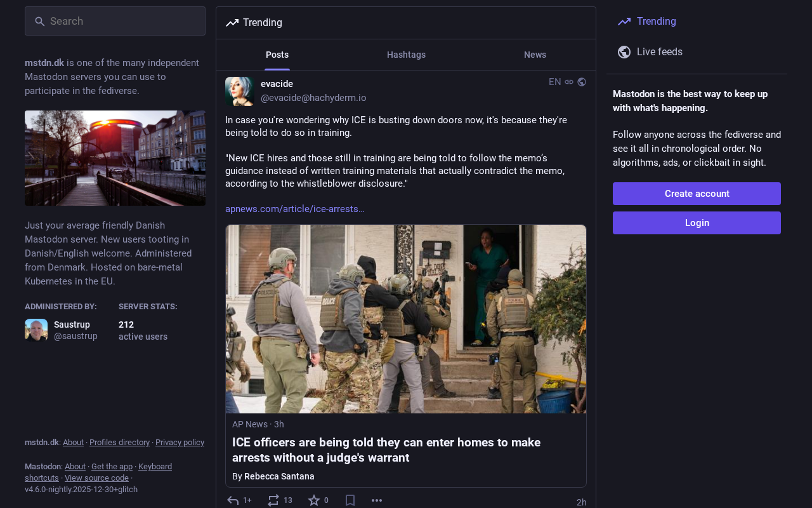Open evacide's profile avatar
This screenshot has width=812, height=508.
coord(240,91)
